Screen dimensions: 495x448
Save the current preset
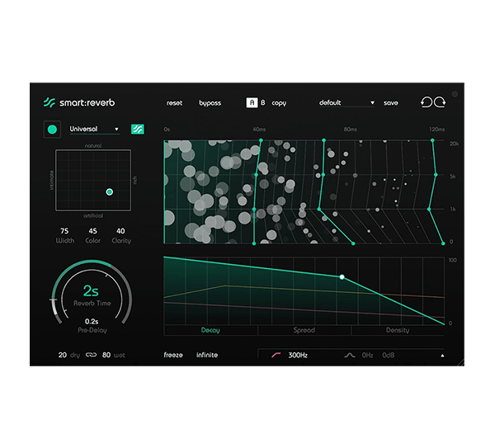point(390,103)
